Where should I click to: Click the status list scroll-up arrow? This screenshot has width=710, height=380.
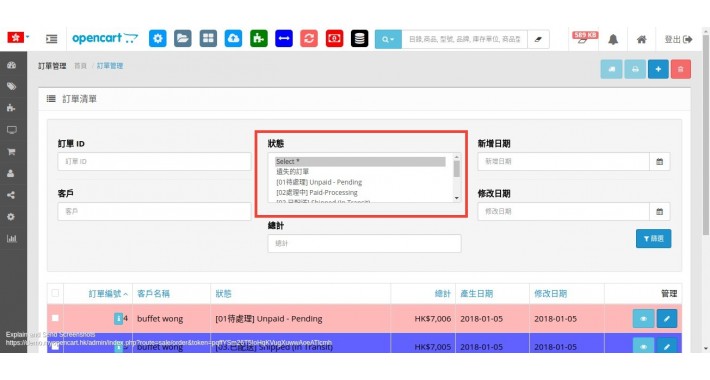coord(456,157)
